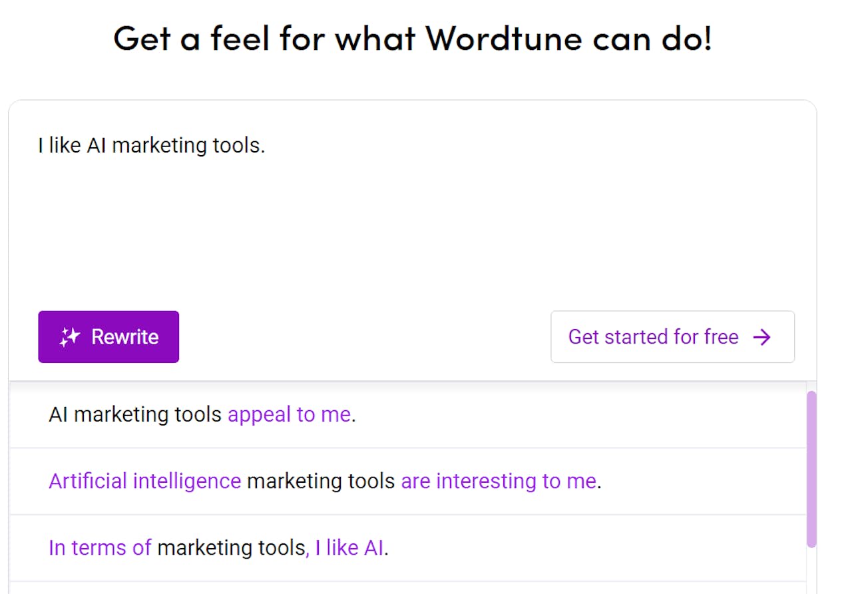Viewport: 868px width, 594px height.
Task: Click the highlighted phrase 'appeal to me'
Action: [290, 414]
